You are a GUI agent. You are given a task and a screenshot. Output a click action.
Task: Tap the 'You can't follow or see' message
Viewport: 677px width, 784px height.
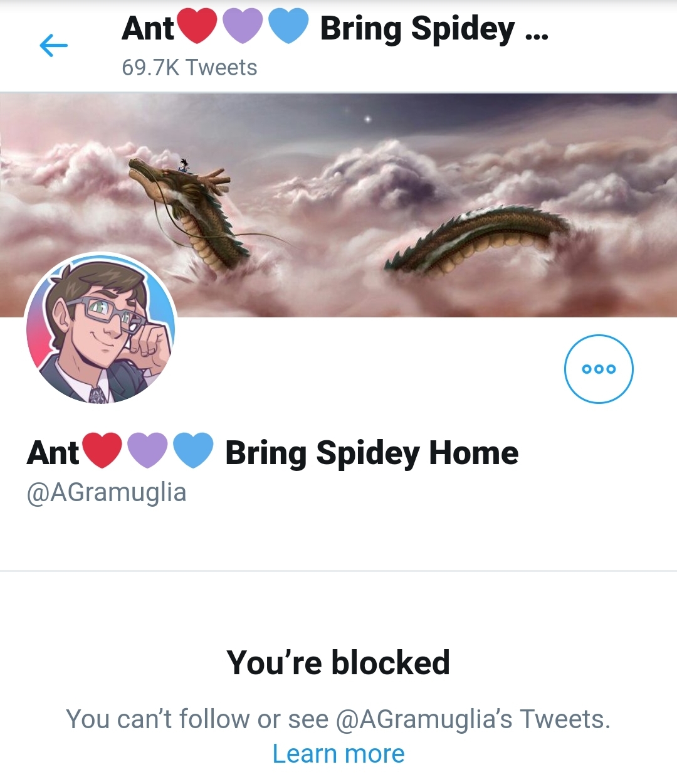[x=197, y=719]
